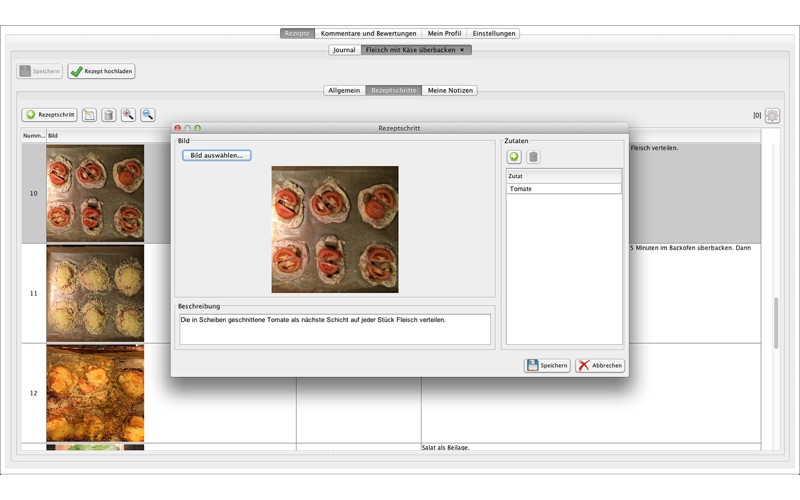
Task: Click into the Beschreibung text field
Action: (335, 329)
